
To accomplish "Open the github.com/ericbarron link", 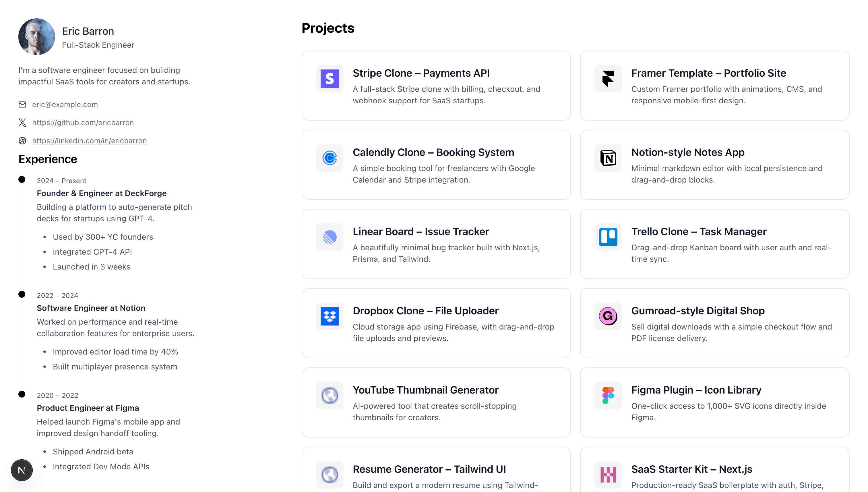I will pyautogui.click(x=83, y=123).
